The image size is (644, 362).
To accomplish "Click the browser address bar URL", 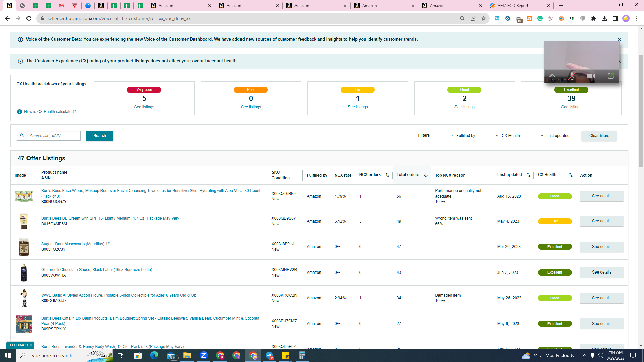I will point(119,18).
